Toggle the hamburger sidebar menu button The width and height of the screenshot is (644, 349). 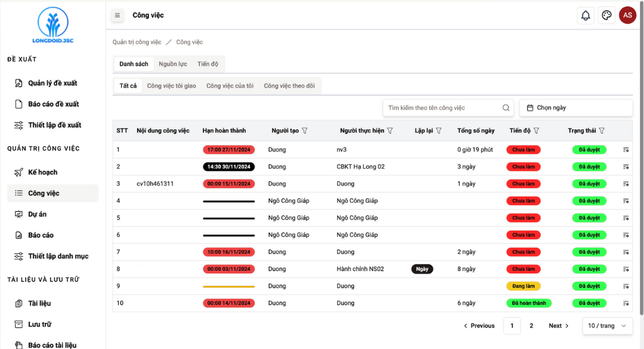coord(117,16)
